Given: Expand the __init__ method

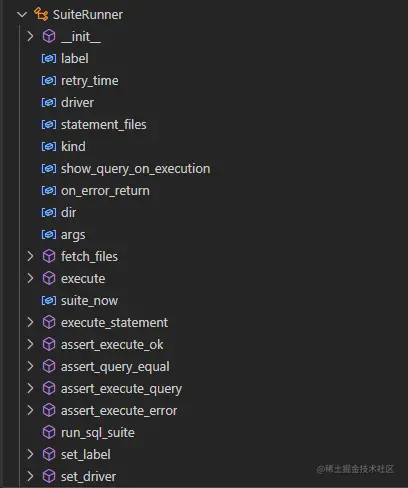Looking at the screenshot, I should pyautogui.click(x=30, y=36).
